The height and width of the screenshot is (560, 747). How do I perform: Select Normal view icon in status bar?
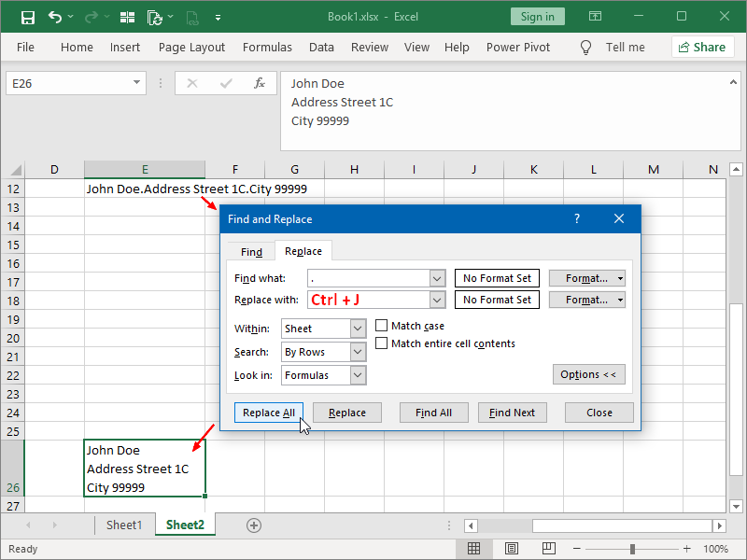click(x=474, y=549)
